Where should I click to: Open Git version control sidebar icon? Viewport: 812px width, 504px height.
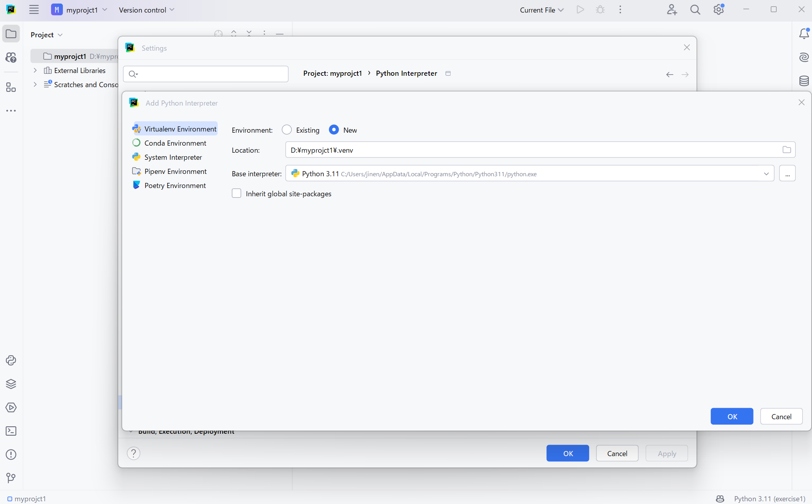[11, 478]
